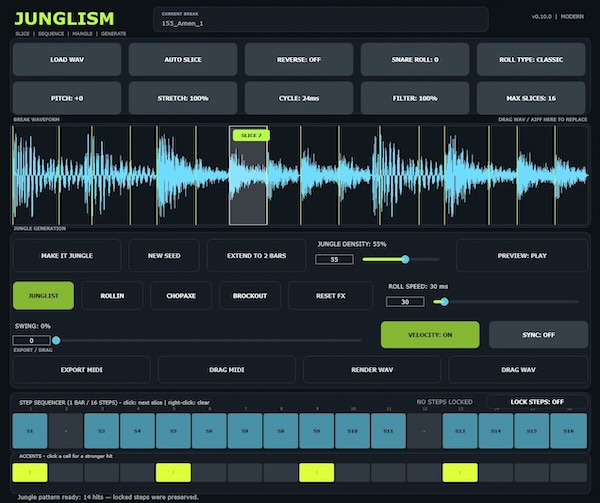The height and width of the screenshot is (503, 600).
Task: Cycle the ROLL TYPE: CLASSIC option
Action: 531,59
